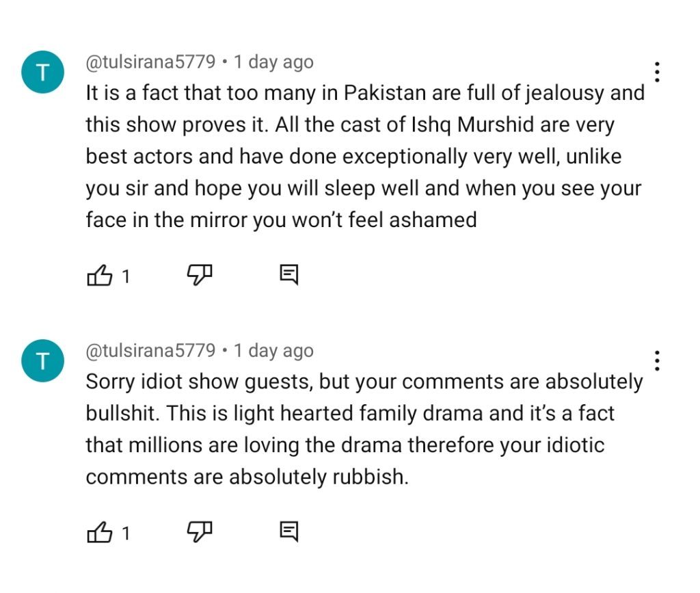Open first comment's '1 day ago' timestamp
The width and height of the screenshot is (700, 593).
pyautogui.click(x=273, y=62)
